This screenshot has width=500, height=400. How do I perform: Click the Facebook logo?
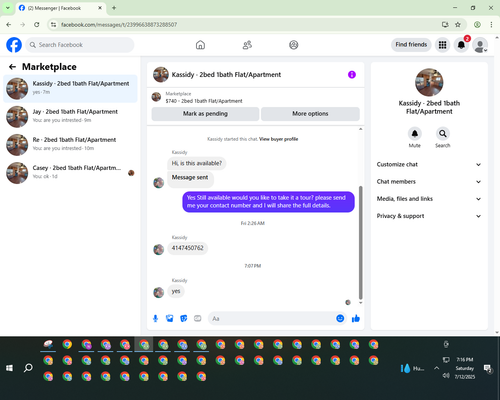point(14,45)
